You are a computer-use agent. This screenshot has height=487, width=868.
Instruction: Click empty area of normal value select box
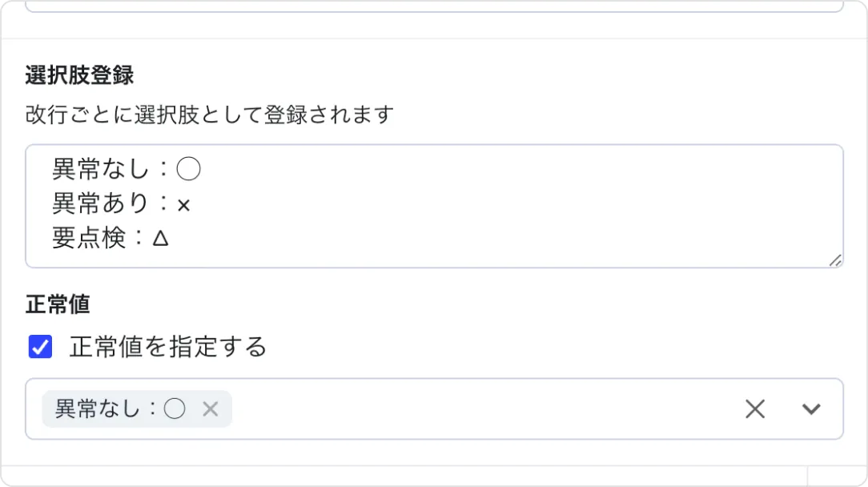[480, 409]
